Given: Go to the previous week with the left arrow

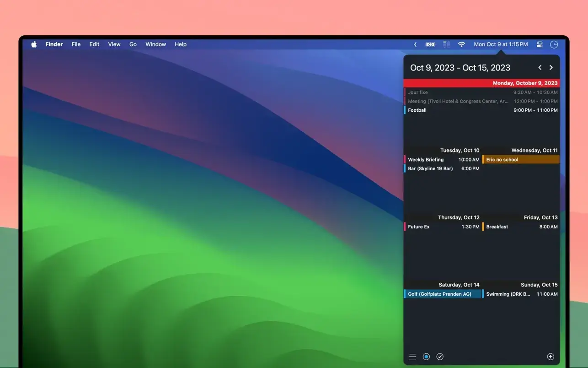Looking at the screenshot, I should 540,67.
